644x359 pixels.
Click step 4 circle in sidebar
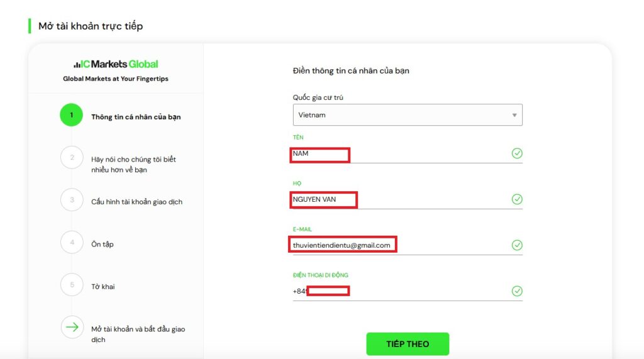(72, 242)
